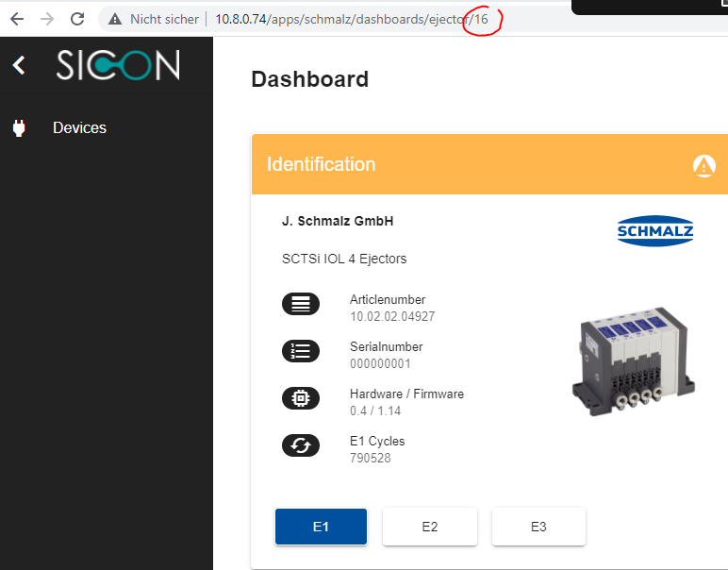This screenshot has width=728, height=570.
Task: Click the Hardware / Firmware chip icon
Action: pos(300,398)
